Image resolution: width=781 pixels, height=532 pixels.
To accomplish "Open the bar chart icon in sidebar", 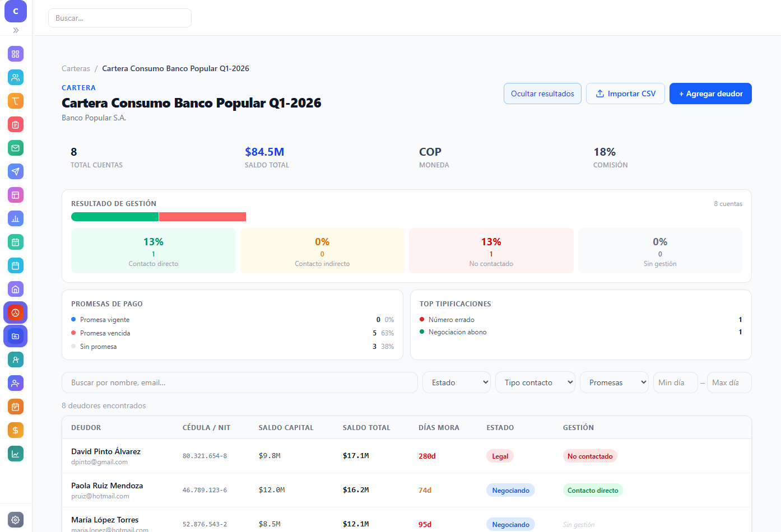I will [16, 219].
